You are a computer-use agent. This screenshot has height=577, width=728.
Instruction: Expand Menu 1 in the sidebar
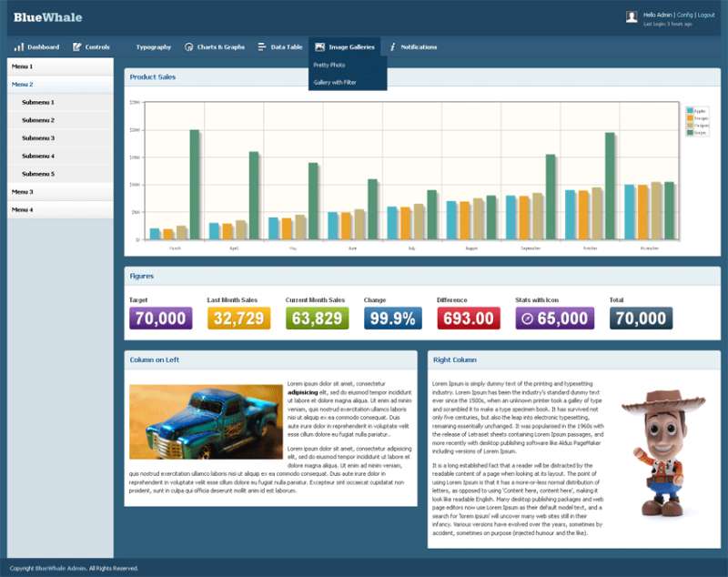coord(22,66)
